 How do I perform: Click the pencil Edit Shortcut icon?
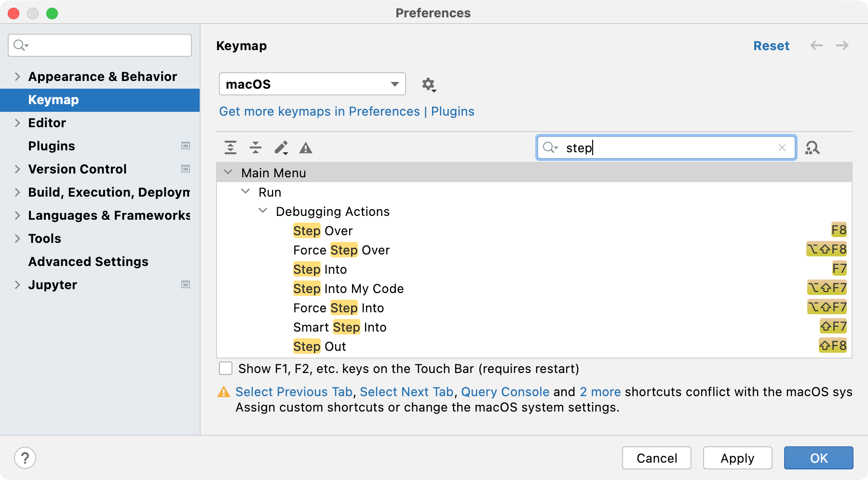pos(281,148)
